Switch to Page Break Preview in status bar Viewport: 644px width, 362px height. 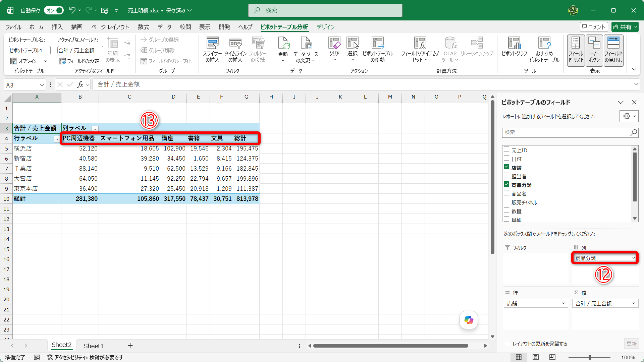pyautogui.click(x=552, y=357)
